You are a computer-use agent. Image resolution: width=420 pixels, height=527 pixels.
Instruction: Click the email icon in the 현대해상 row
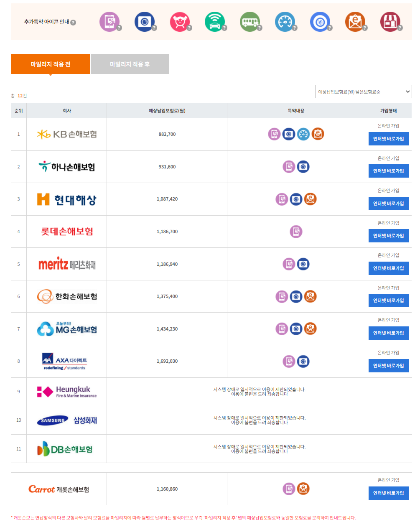pos(311,199)
